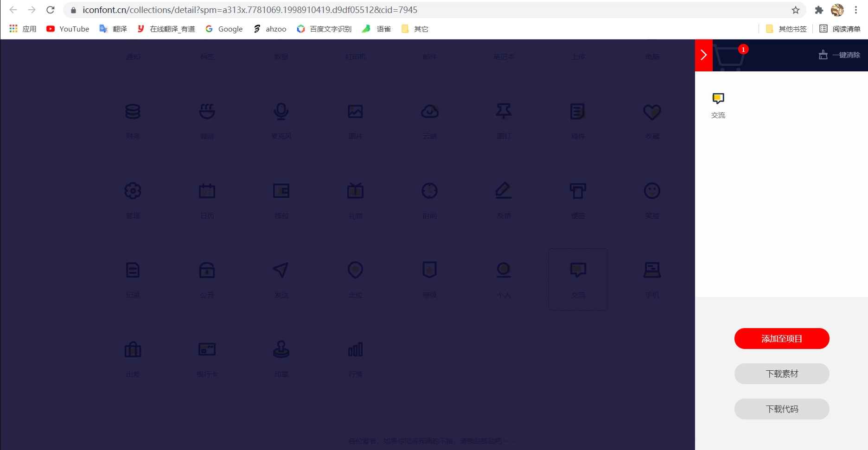
Task: Clear all cart items with 一键清除
Action: pos(840,55)
